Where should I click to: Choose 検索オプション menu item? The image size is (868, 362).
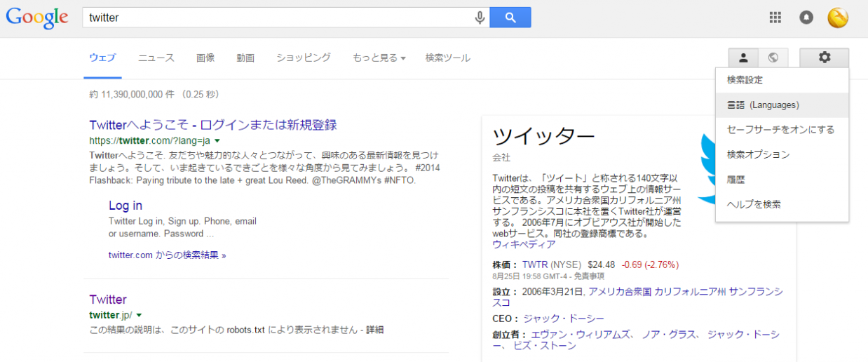pos(782,154)
